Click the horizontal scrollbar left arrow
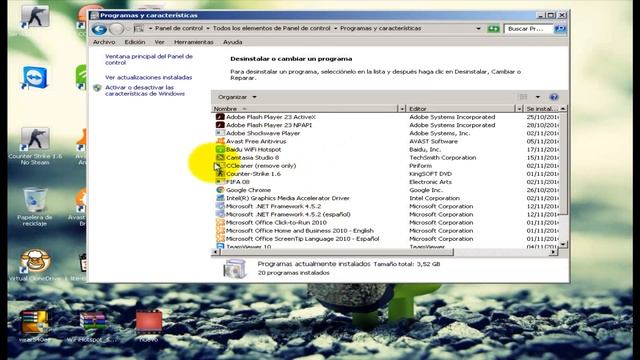 point(216,252)
